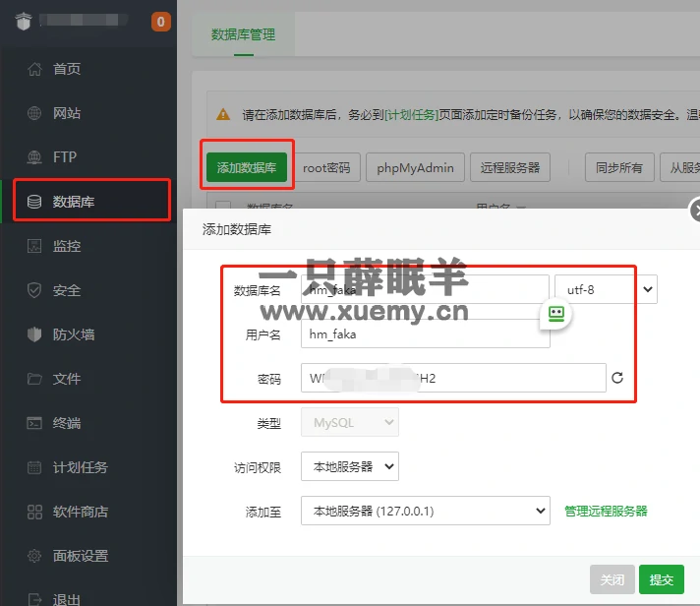Click the calendar icon beside 计划任务

[x=34, y=467]
